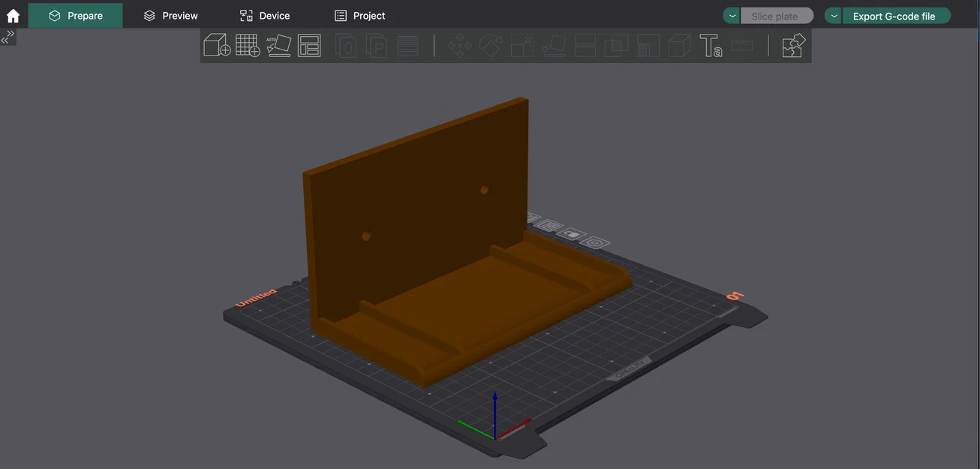Click the Export G-code file button
This screenshot has width=980, height=469.
[x=896, y=16]
